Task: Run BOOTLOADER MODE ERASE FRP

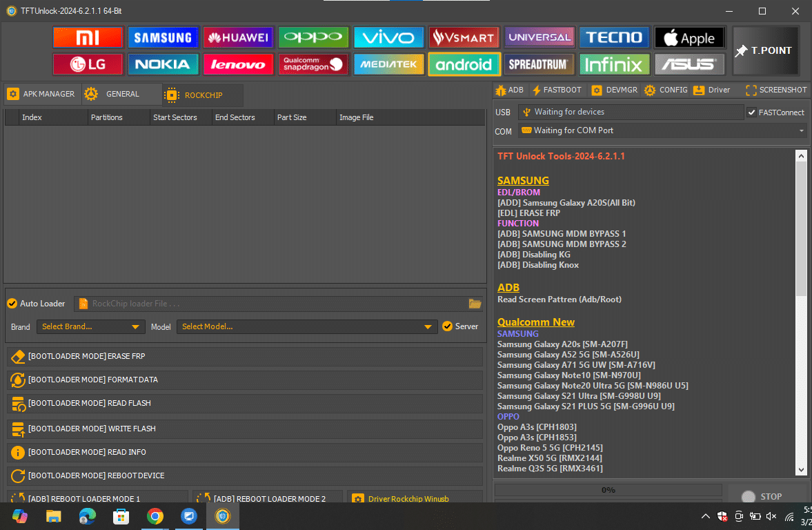Action: pos(245,356)
